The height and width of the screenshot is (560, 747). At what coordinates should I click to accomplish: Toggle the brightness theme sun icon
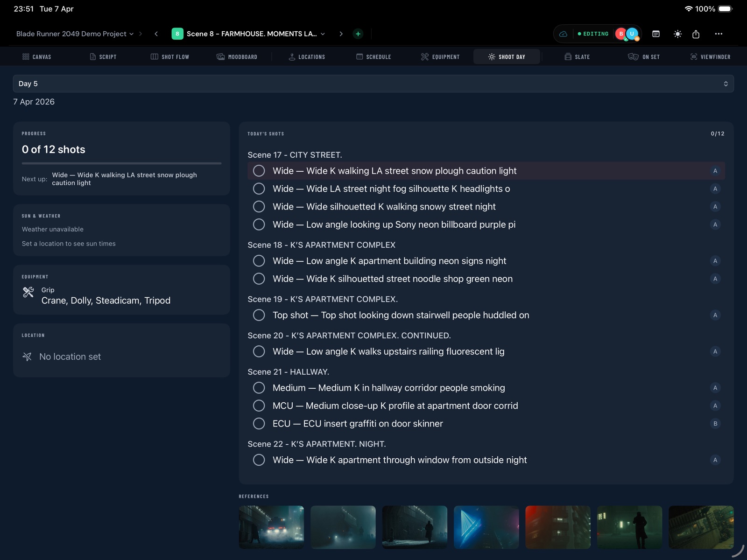677,34
